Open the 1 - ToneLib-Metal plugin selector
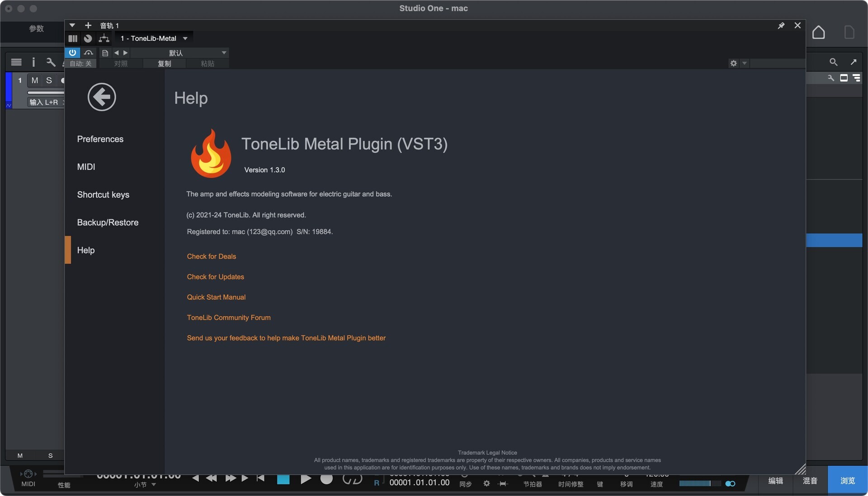The image size is (868, 496). click(154, 38)
